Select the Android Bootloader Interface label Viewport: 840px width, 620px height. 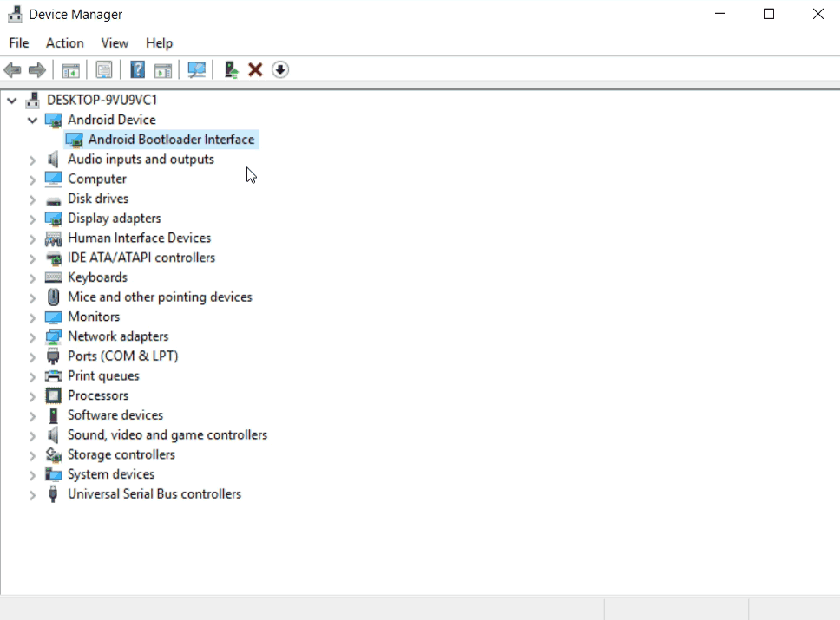pos(172,140)
